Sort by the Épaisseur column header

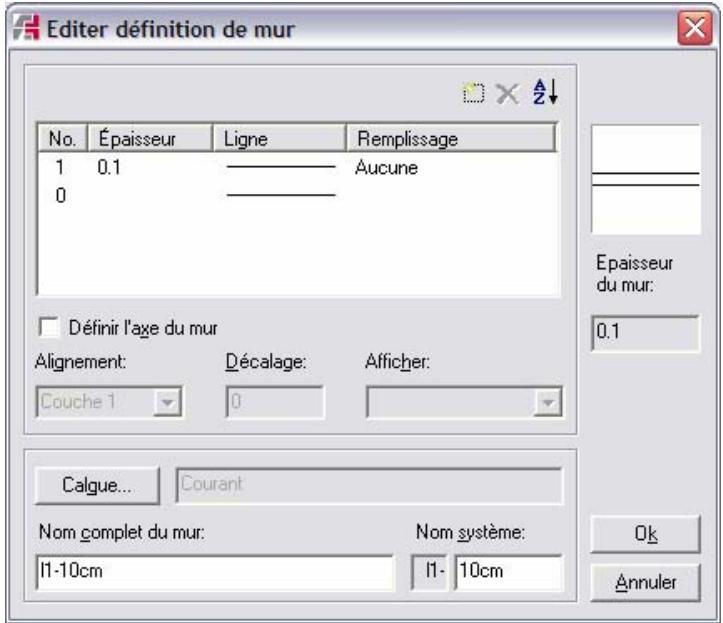pyautogui.click(x=150, y=138)
